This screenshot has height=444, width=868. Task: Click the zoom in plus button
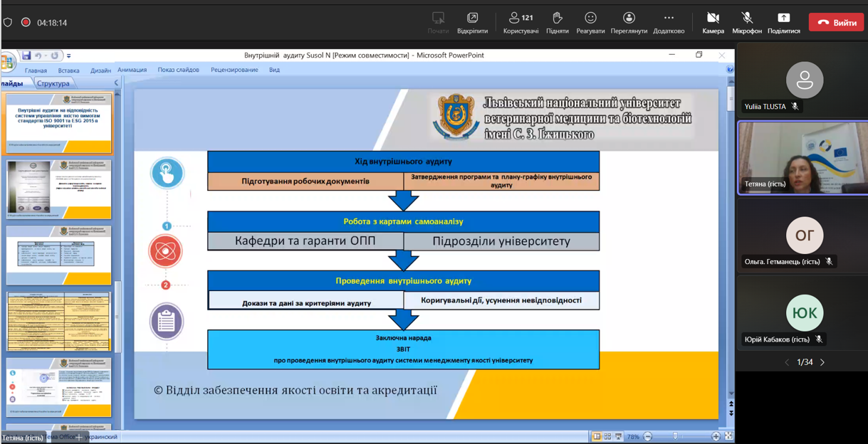click(716, 437)
